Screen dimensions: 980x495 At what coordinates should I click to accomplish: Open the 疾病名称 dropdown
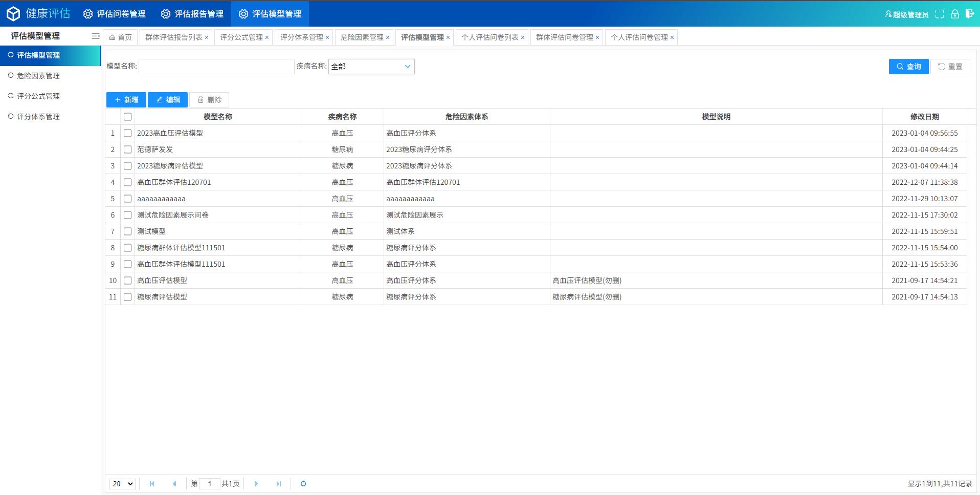coord(371,67)
